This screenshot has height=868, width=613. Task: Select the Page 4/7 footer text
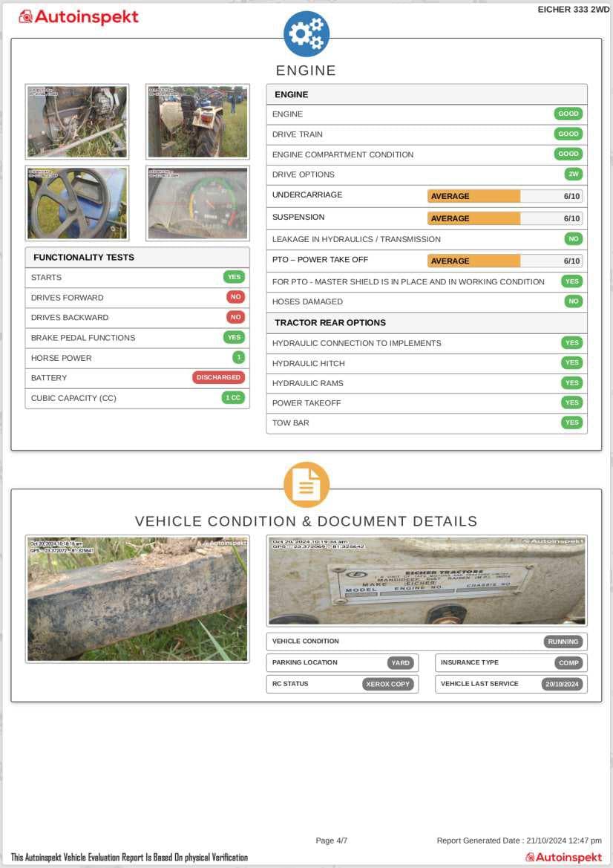point(332,841)
